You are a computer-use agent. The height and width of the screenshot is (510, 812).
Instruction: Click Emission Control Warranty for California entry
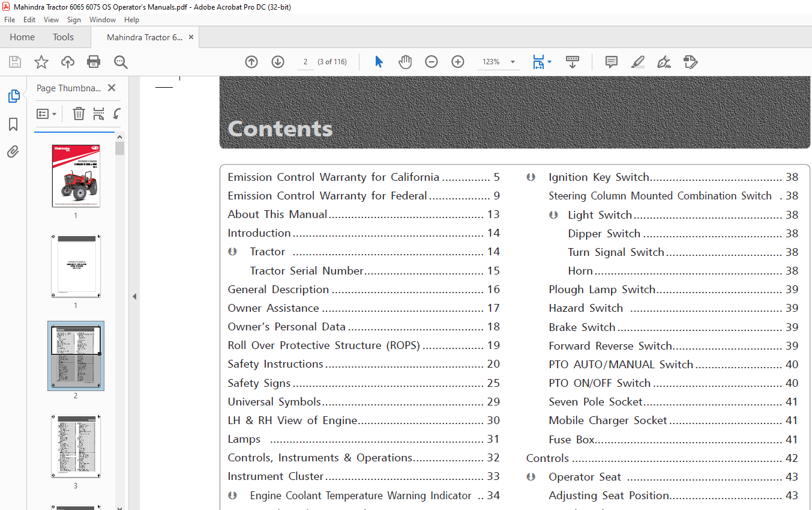pos(364,177)
